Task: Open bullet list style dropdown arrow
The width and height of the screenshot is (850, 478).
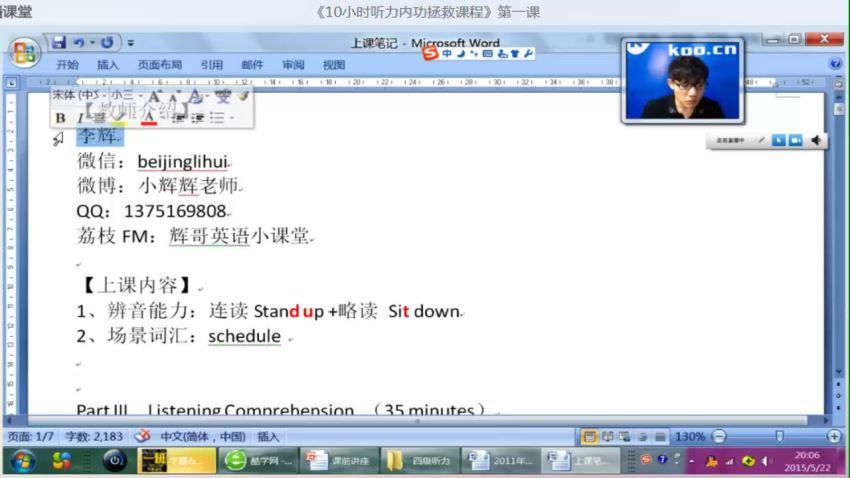Action: (x=232, y=118)
